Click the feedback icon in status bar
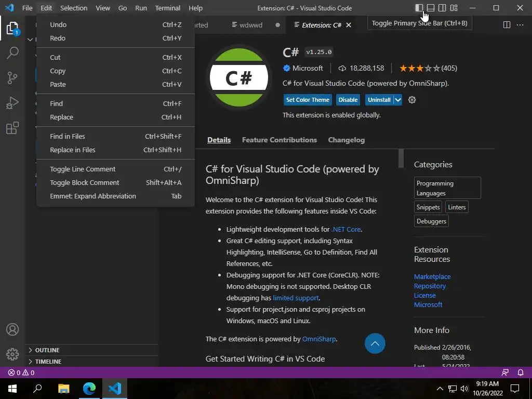The width and height of the screenshot is (532, 399). (505, 373)
